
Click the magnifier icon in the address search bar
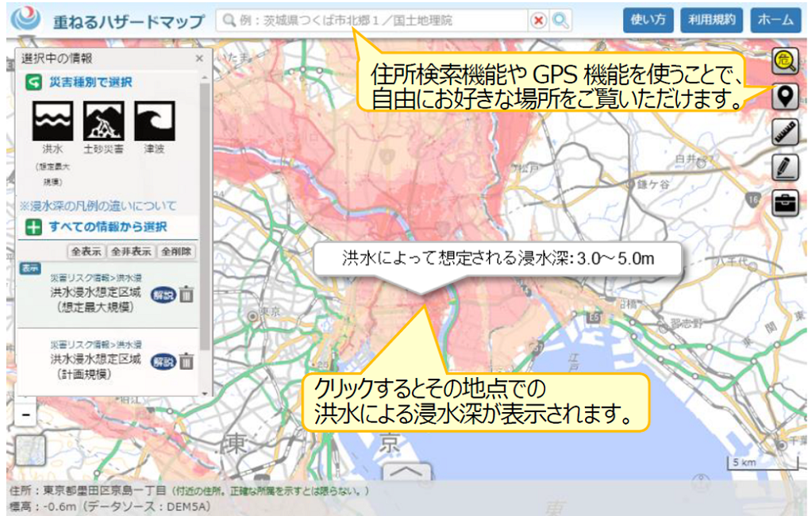click(560, 18)
